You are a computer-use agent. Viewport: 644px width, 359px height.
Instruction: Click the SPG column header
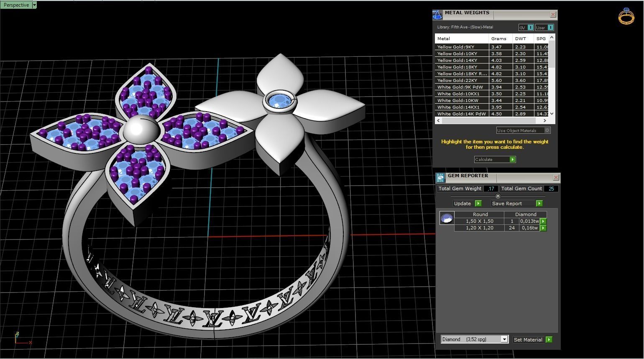pos(542,38)
